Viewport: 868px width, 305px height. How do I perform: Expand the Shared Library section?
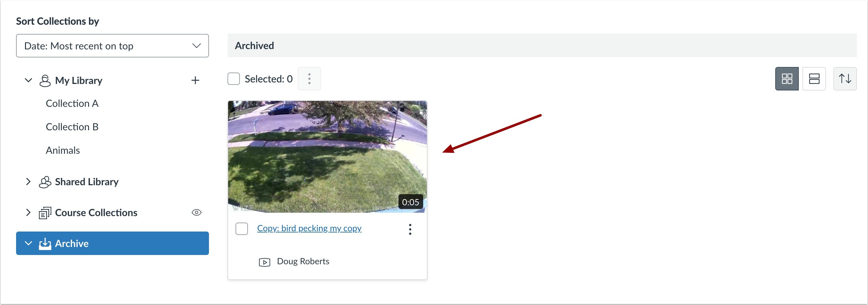(28, 182)
